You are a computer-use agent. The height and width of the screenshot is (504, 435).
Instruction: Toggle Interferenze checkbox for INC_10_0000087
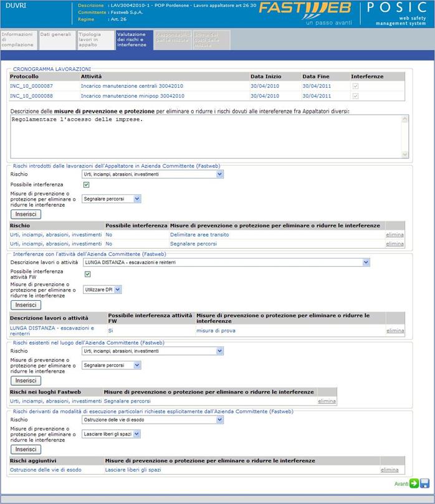pos(355,86)
